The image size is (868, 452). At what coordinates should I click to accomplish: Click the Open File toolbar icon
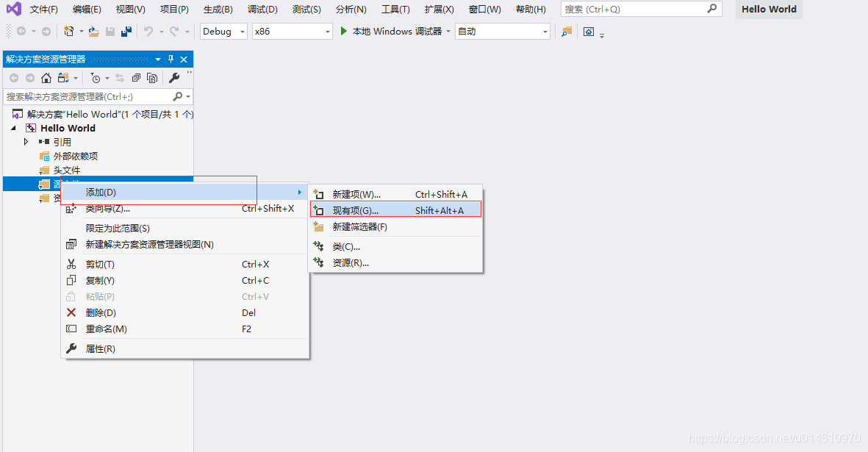93,32
